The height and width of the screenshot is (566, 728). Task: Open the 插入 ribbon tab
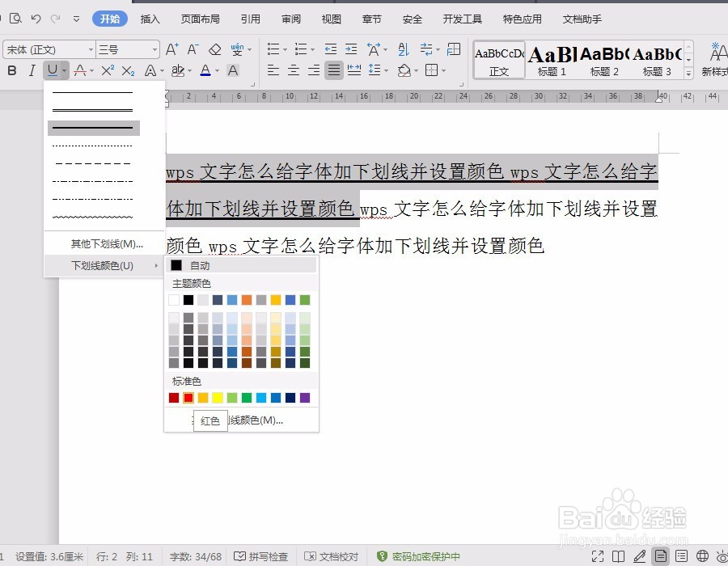tap(150, 19)
